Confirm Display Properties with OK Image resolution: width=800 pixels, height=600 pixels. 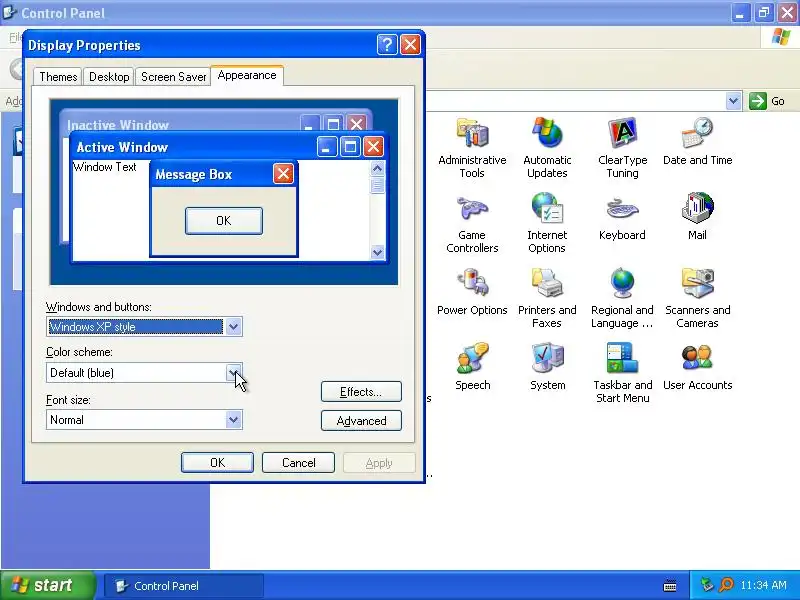[217, 463]
